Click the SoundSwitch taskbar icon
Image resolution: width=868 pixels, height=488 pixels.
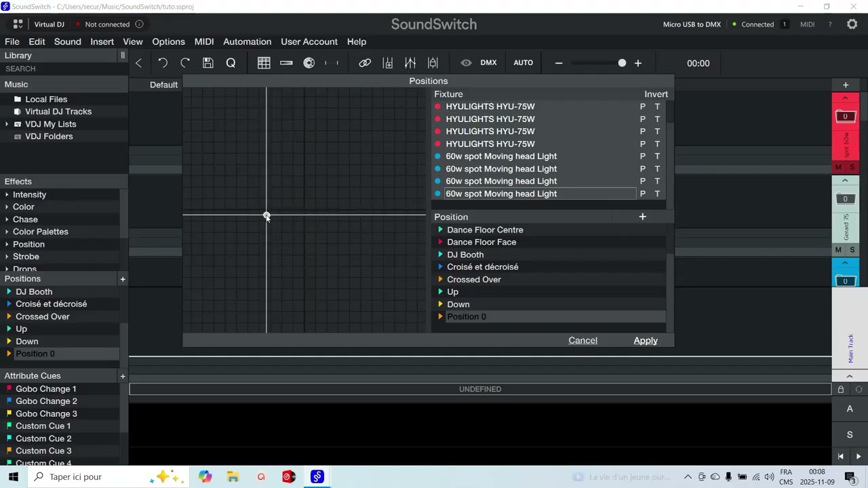317,476
